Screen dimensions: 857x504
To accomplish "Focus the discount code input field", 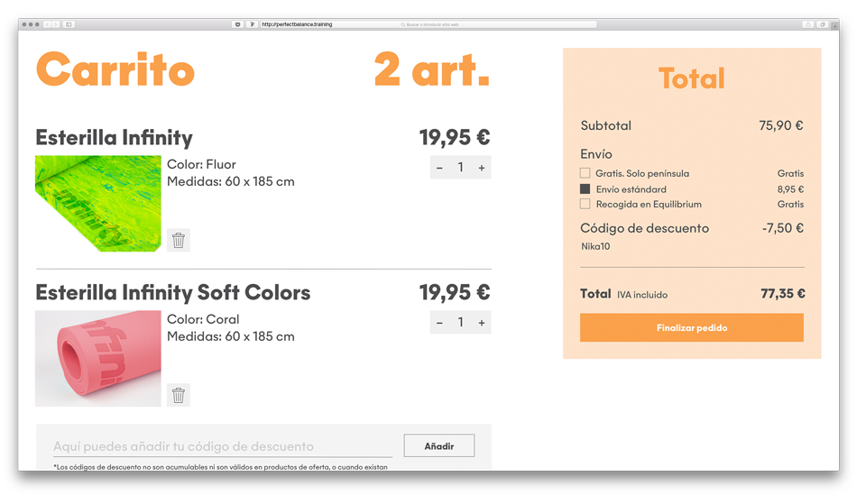I will (x=222, y=446).
